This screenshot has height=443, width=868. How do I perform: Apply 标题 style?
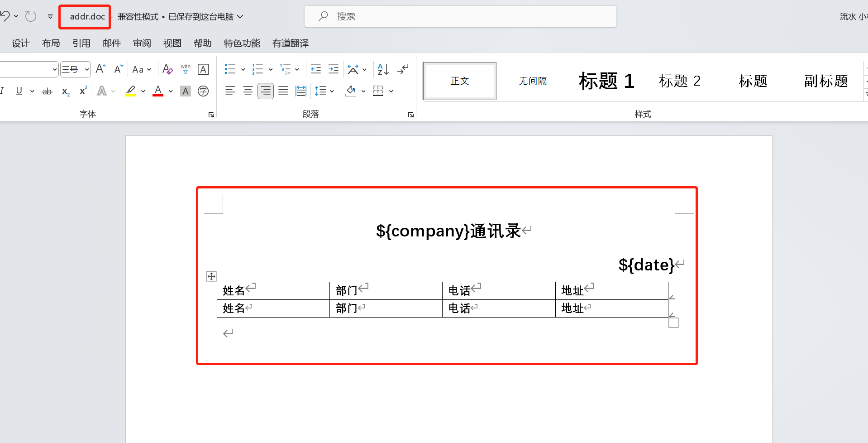[x=753, y=81]
